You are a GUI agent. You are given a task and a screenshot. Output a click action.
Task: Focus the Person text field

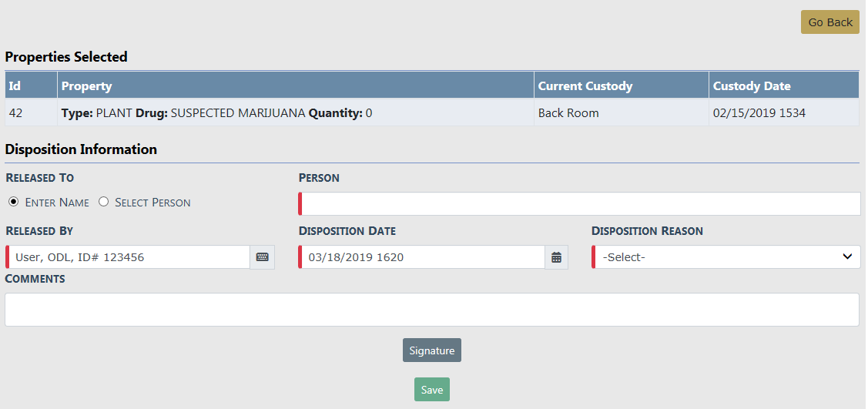(579, 204)
